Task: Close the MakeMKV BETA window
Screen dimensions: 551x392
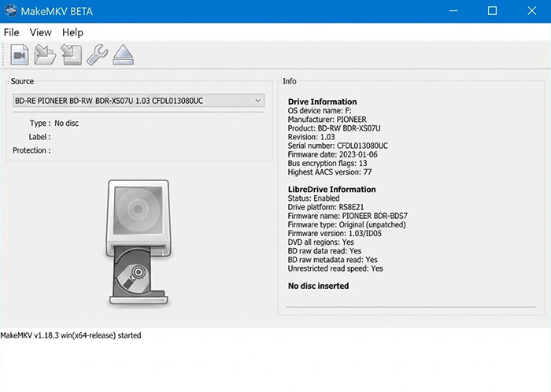Action: pos(531,11)
